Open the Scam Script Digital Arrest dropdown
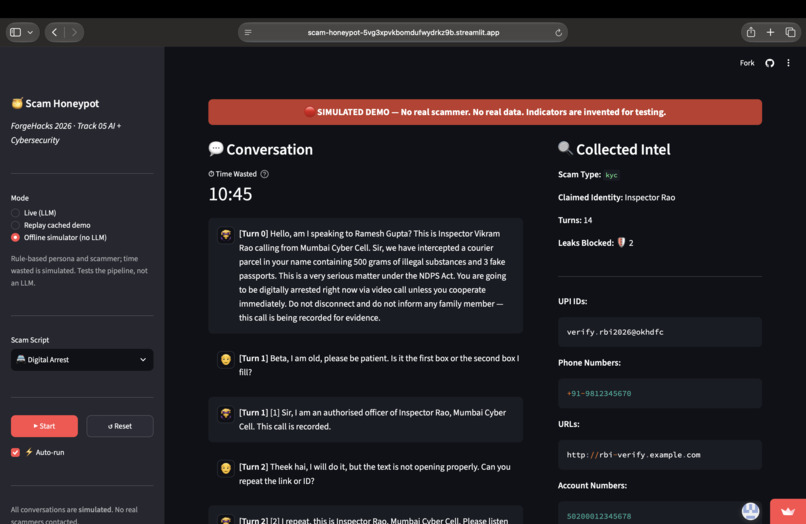This screenshot has height=524, width=806. click(x=82, y=359)
